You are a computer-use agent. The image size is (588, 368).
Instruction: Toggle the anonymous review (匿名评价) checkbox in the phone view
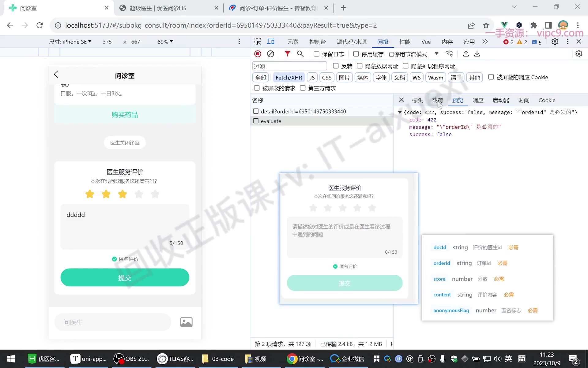click(115, 259)
